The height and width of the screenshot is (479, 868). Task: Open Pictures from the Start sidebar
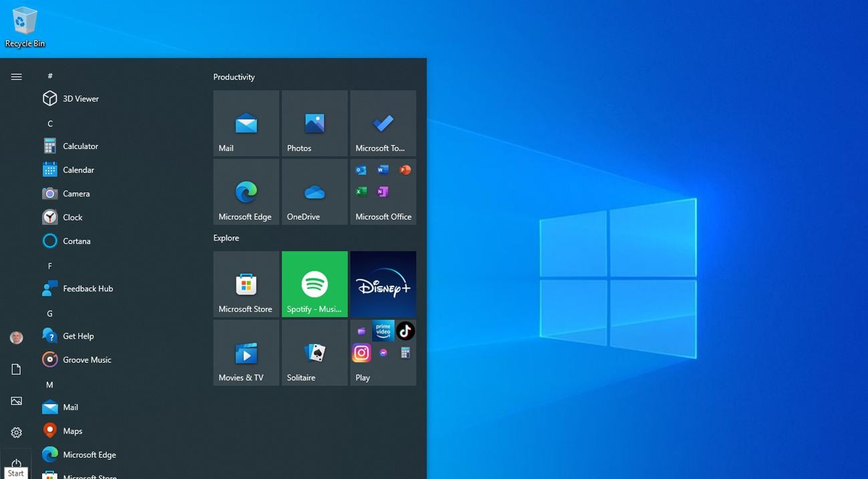16,401
